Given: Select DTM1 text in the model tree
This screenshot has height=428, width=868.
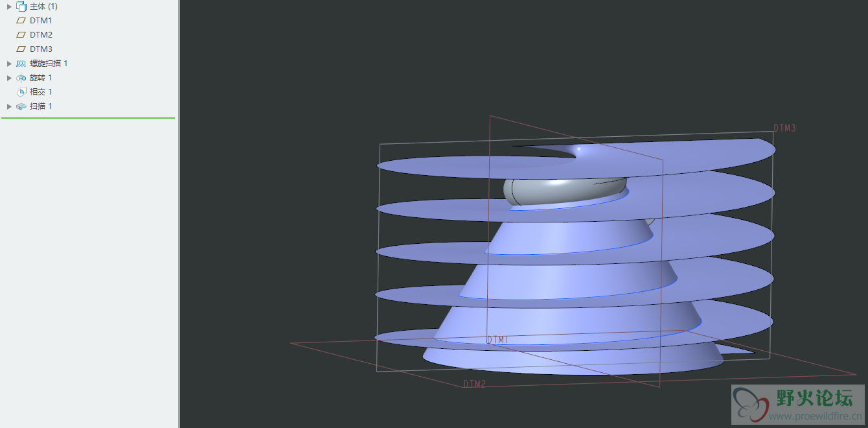Looking at the screenshot, I should [x=41, y=21].
